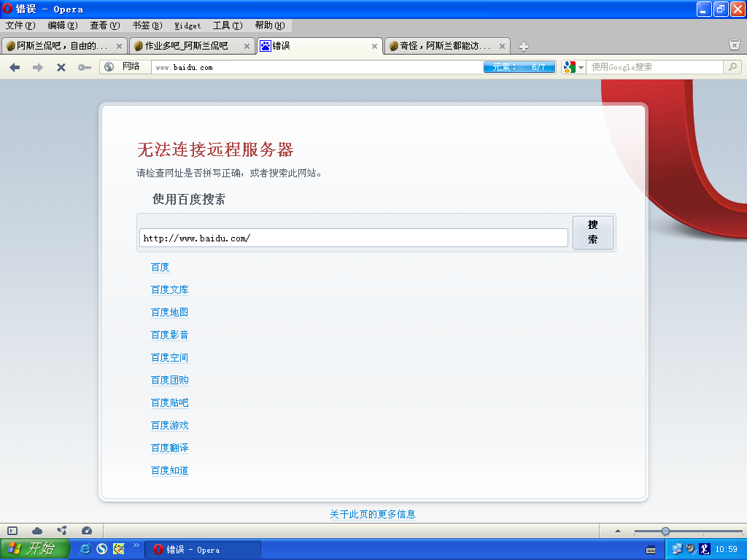
Task: Click the 错误 - Opera taskbar button
Action: (203, 550)
